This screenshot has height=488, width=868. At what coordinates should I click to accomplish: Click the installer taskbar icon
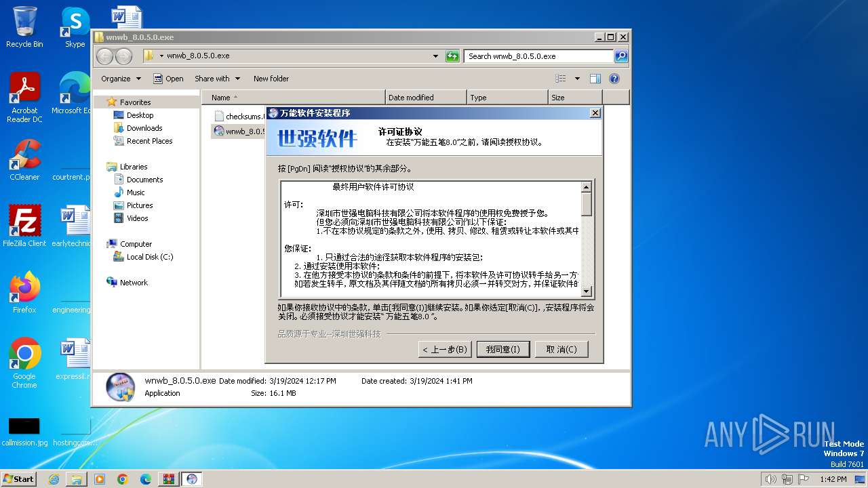pyautogui.click(x=192, y=479)
